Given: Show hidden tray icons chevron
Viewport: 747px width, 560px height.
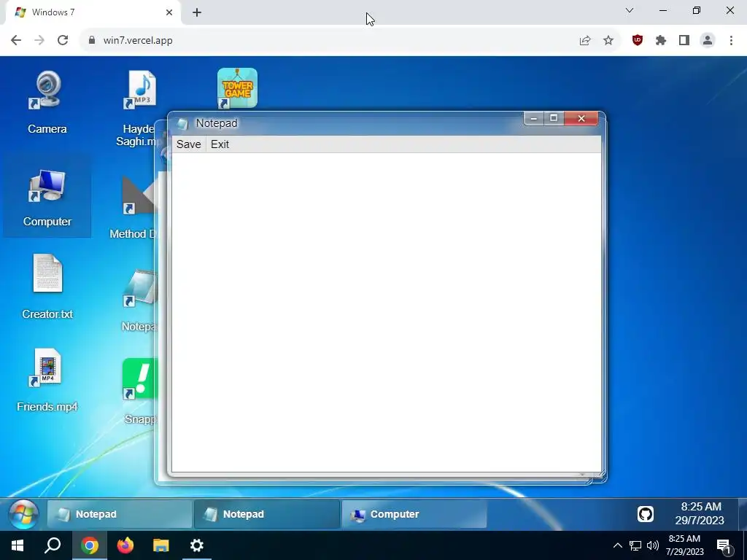Looking at the screenshot, I should click(617, 545).
